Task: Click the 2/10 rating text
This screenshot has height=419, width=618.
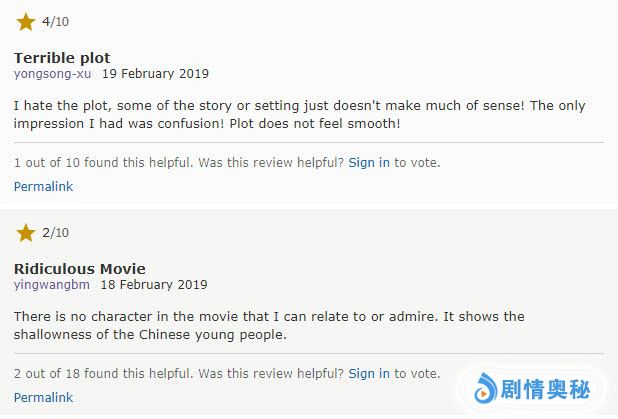Action: [x=56, y=233]
